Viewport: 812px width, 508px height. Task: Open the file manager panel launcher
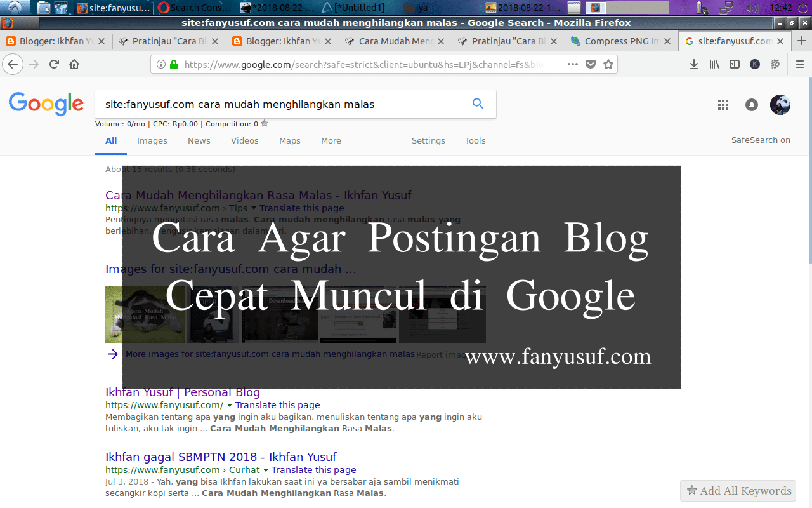pyautogui.click(x=44, y=8)
